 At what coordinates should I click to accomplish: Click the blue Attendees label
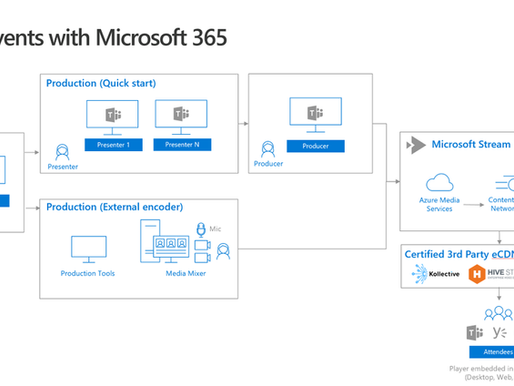492,352
